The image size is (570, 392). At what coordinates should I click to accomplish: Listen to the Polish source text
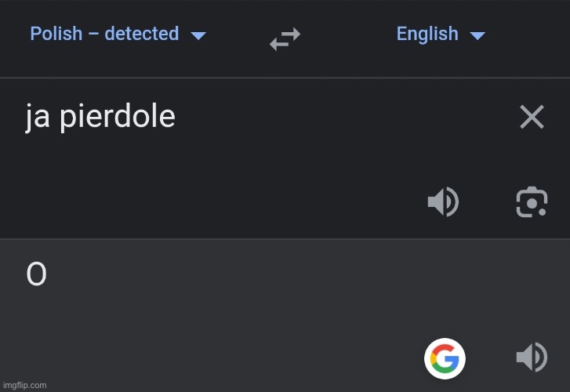(x=442, y=203)
